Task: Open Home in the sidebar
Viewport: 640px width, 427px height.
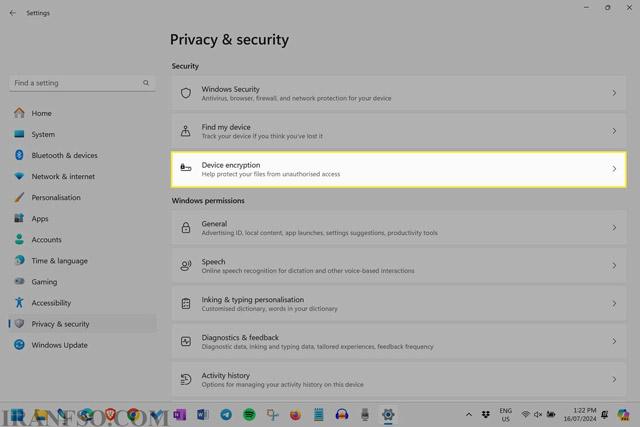Action: click(82, 113)
